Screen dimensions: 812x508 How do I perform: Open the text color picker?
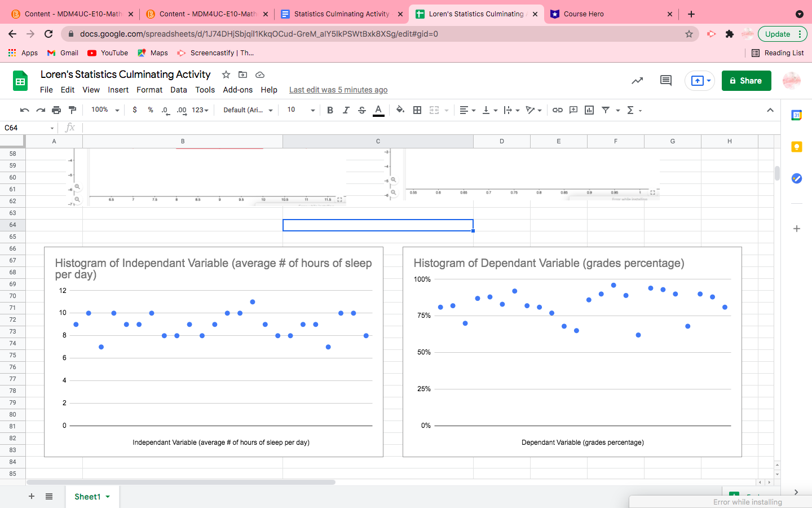click(x=378, y=110)
